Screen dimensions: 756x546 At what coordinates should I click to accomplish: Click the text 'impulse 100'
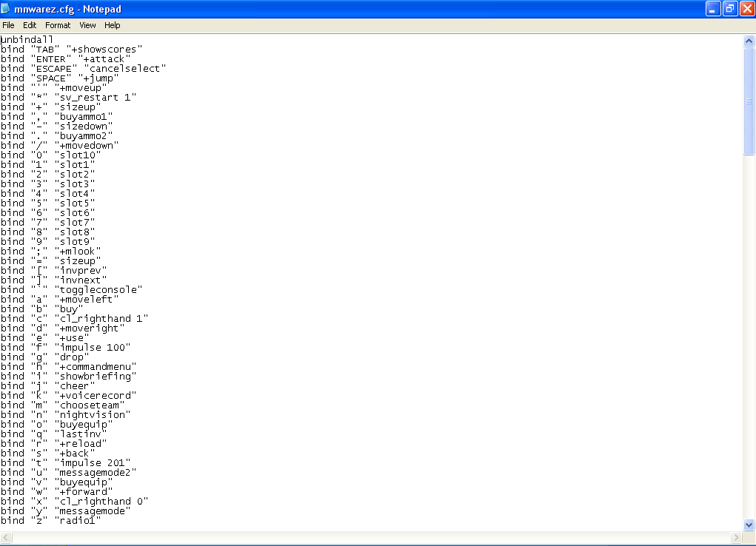pyautogui.click(x=93, y=348)
